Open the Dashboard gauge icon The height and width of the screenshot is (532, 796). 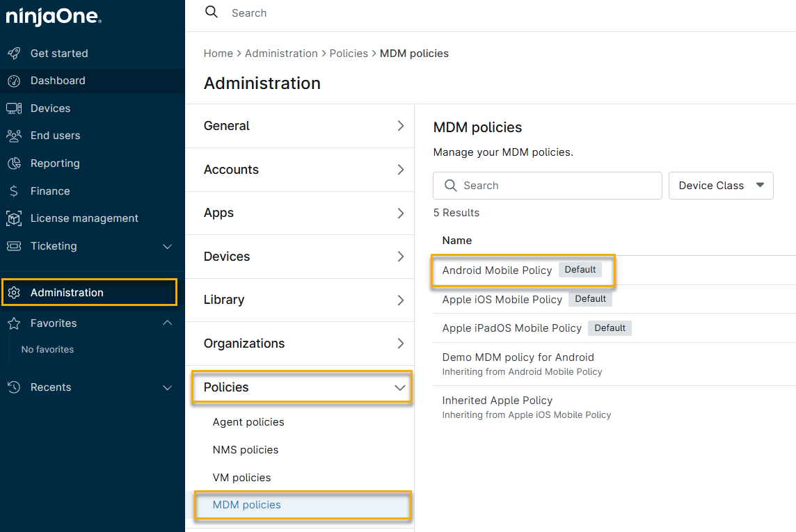(14, 81)
